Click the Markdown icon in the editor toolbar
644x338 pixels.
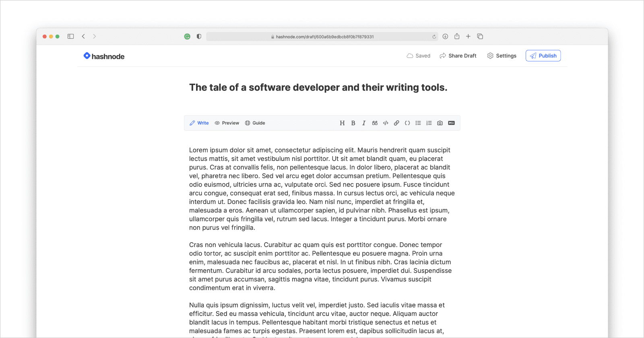451,123
